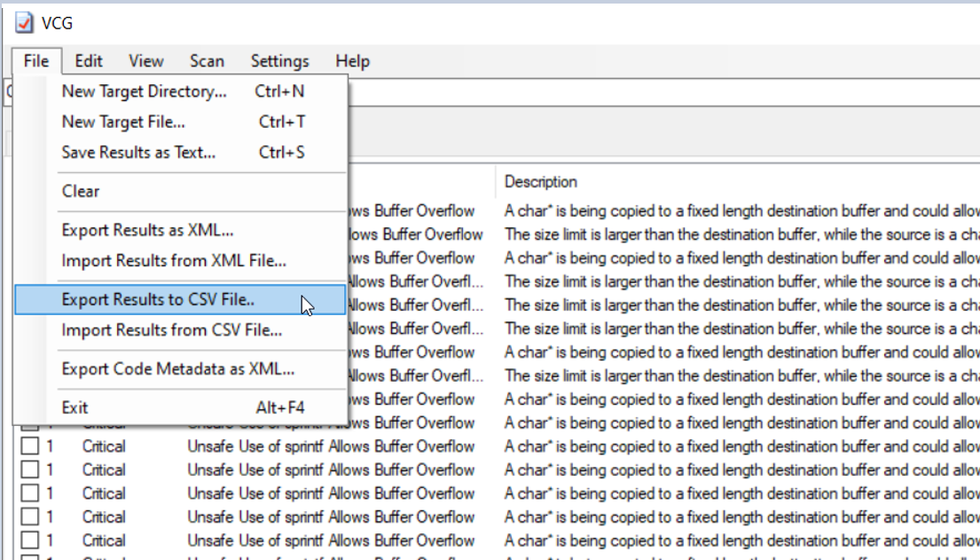Choose Export Code Metadata as XML...
Screen dimensions: 980x560
[180, 369]
